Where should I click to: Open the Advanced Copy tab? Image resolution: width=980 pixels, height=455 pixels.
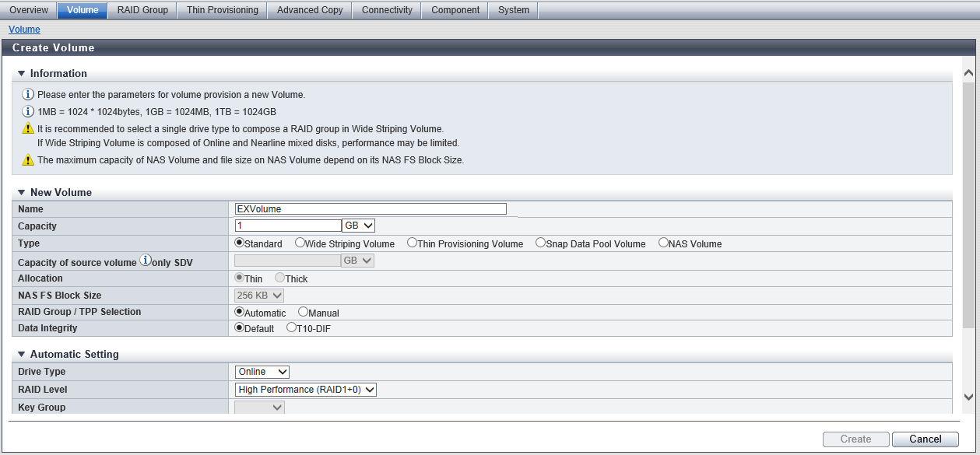[x=309, y=10]
